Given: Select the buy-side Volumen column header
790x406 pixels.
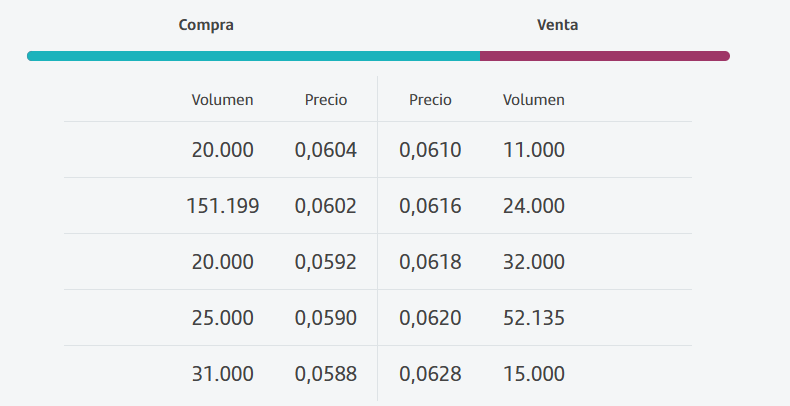Looking at the screenshot, I should click(222, 100).
